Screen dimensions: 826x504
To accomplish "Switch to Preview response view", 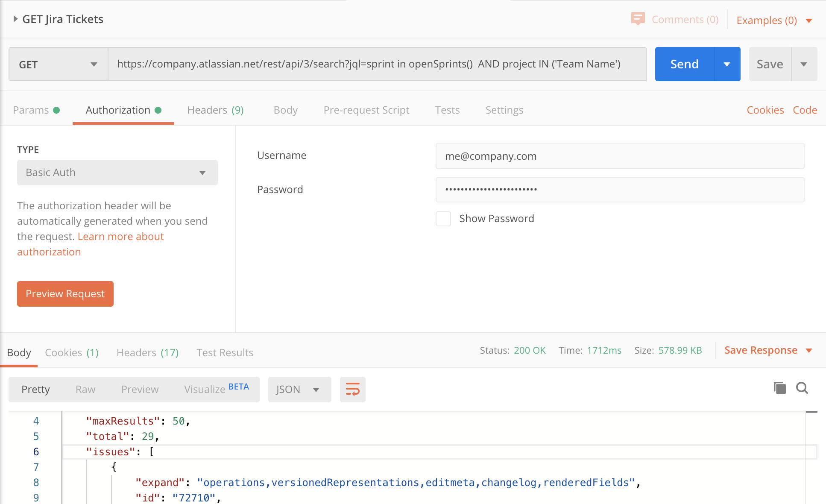I will [x=139, y=389].
